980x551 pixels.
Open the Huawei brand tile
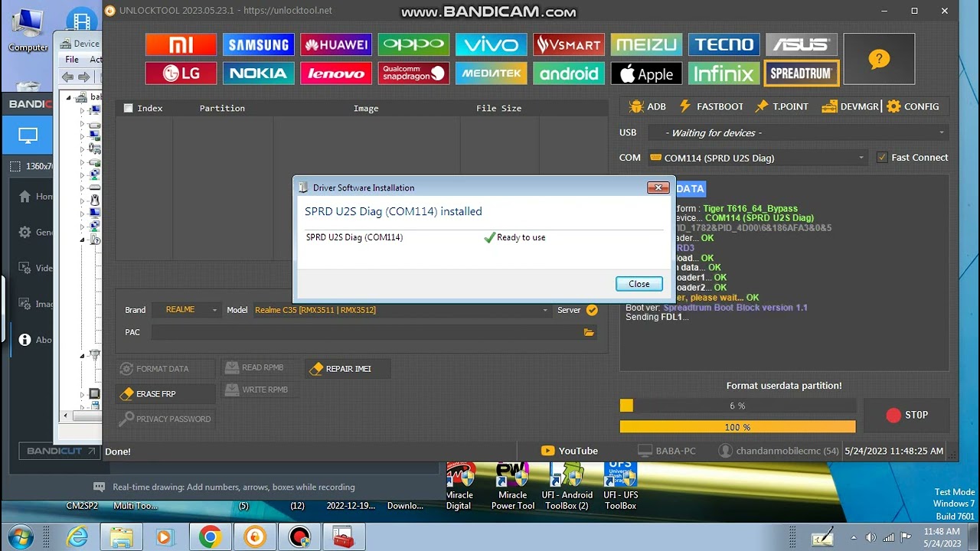tap(336, 44)
